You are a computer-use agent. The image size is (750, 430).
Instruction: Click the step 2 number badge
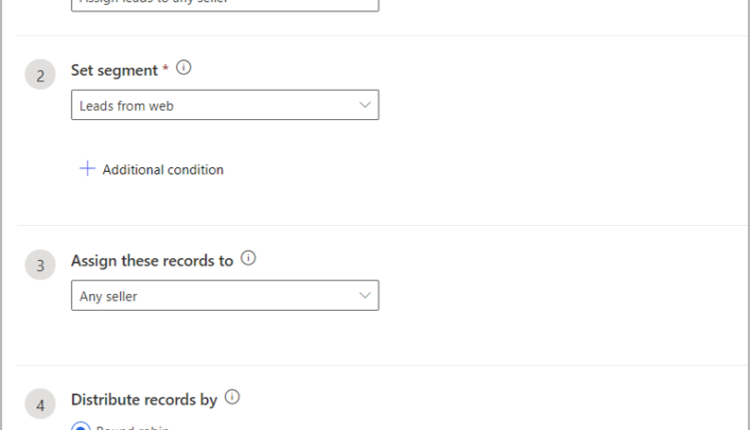click(x=40, y=75)
